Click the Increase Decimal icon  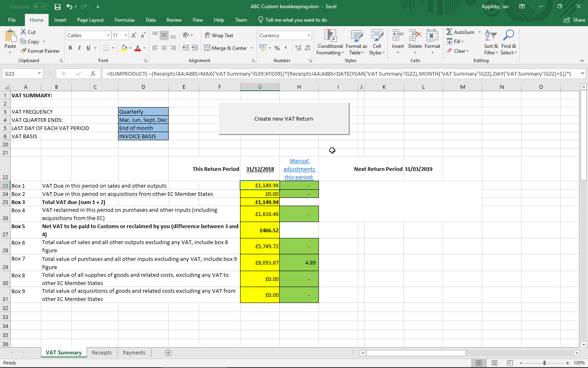click(298, 48)
